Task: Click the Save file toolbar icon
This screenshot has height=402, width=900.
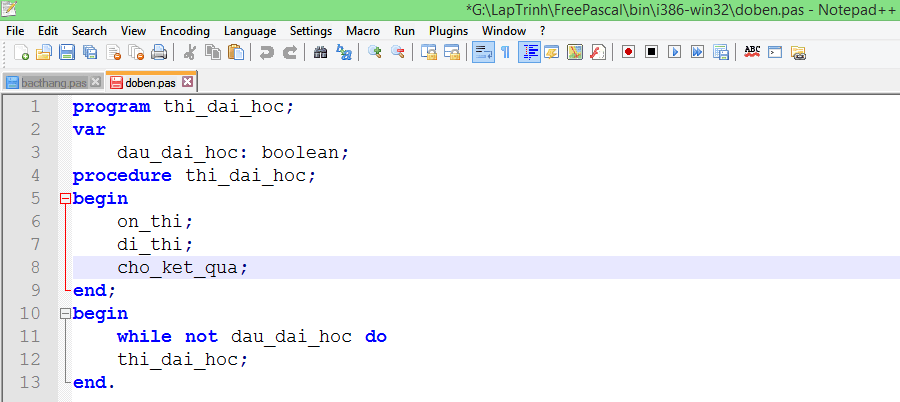Action: (x=66, y=52)
